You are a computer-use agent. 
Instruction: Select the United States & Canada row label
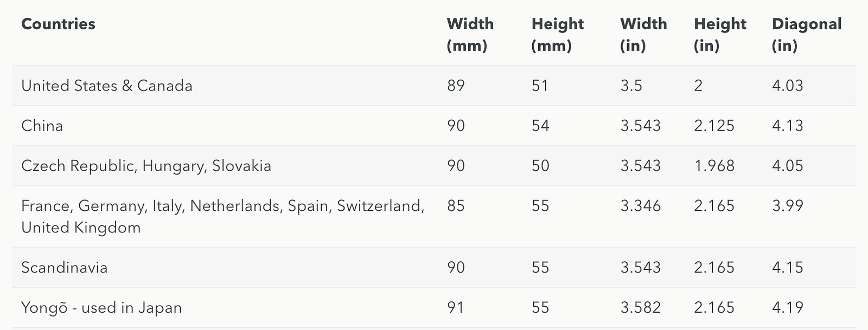107,86
